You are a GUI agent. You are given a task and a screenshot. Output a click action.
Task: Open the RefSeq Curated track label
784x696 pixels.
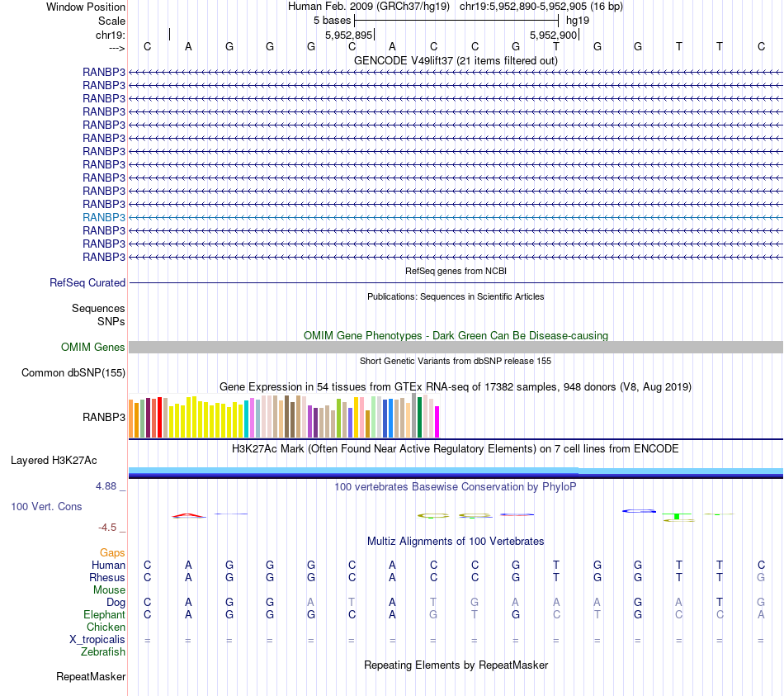click(x=87, y=282)
